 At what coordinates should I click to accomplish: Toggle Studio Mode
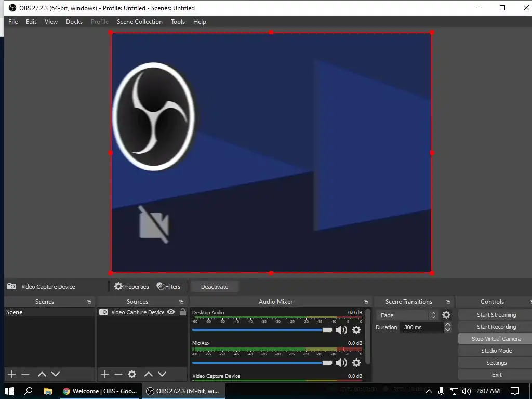point(496,351)
